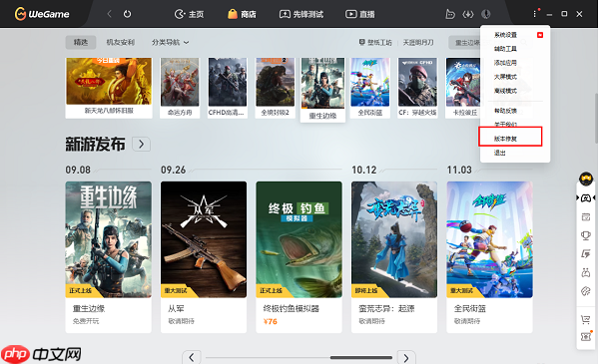Click the refresh icon next to the back arrow
The width and height of the screenshot is (599, 364).
click(x=127, y=14)
